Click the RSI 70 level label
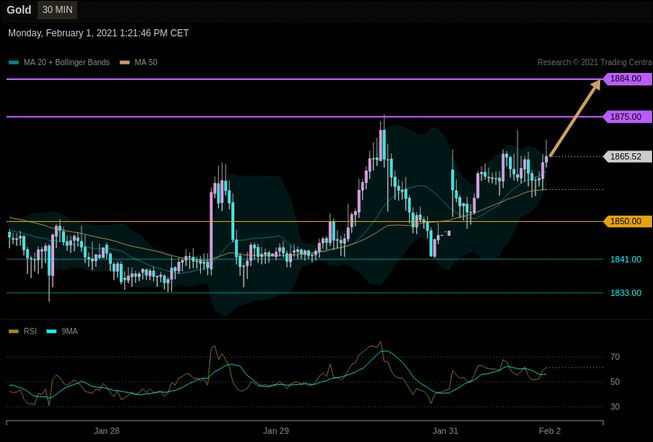The height and width of the screenshot is (442, 653). [x=615, y=357]
